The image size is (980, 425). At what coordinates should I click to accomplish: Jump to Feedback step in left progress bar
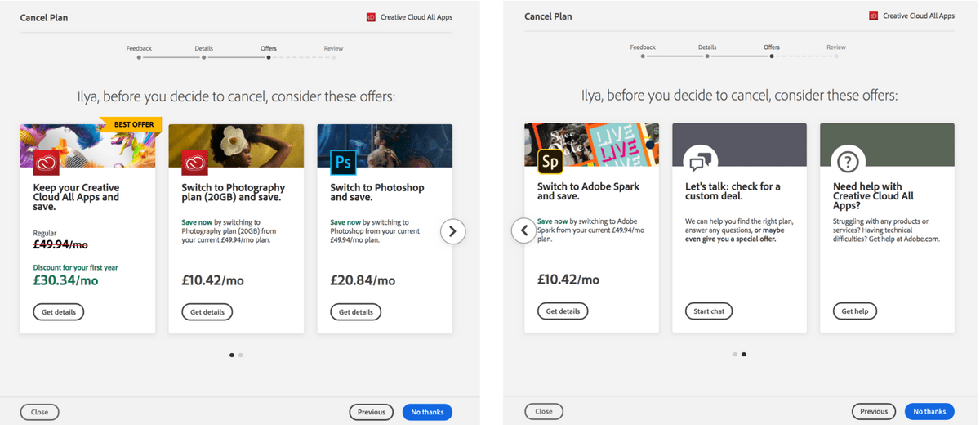[x=139, y=52]
